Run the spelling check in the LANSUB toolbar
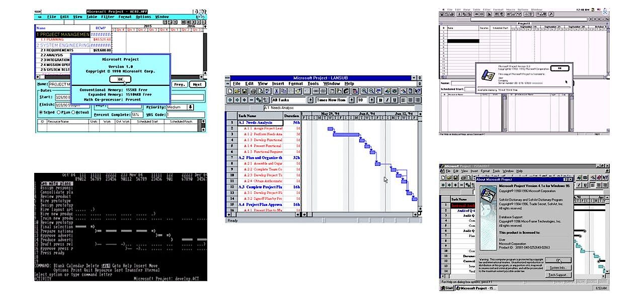Viewport: 644px width, 296px height. coord(267,91)
